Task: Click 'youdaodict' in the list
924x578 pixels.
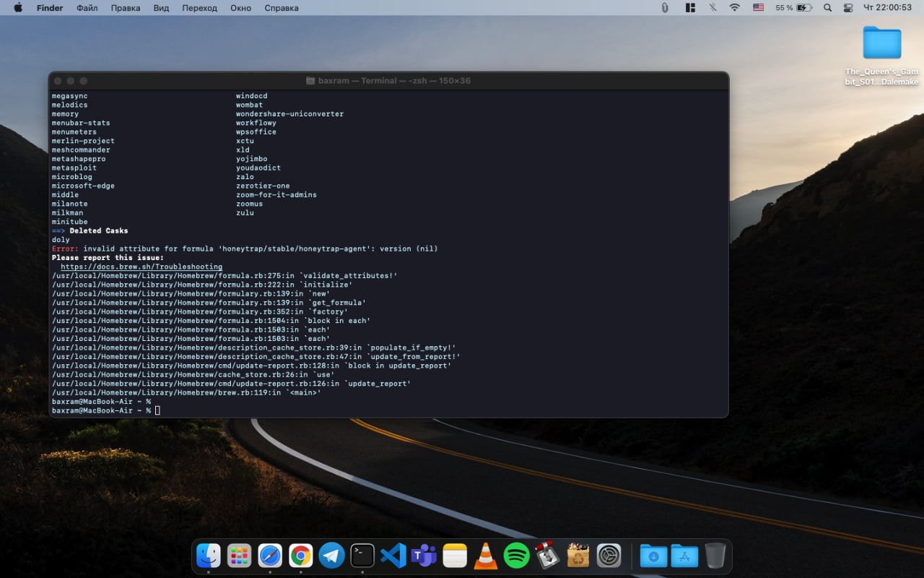Action: pyautogui.click(x=258, y=168)
